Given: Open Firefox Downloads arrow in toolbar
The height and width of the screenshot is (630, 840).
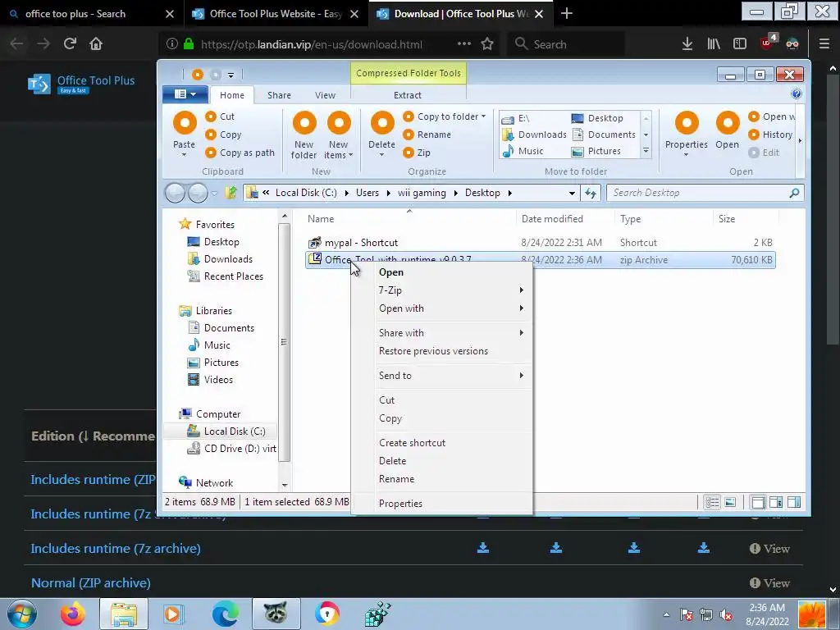Looking at the screenshot, I should point(687,44).
